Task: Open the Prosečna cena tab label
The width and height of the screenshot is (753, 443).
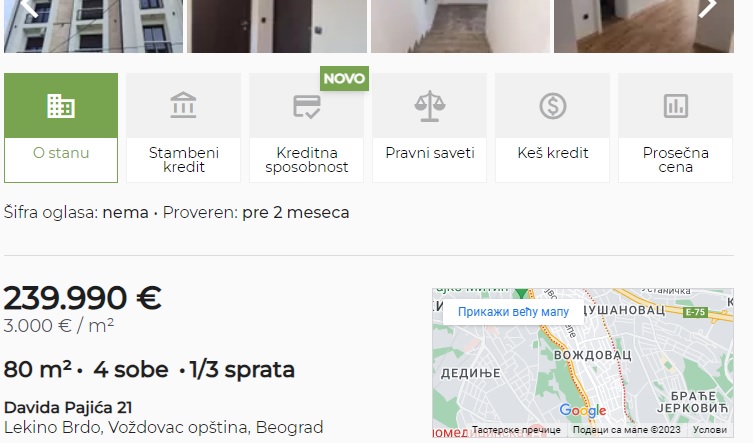Action: click(676, 160)
